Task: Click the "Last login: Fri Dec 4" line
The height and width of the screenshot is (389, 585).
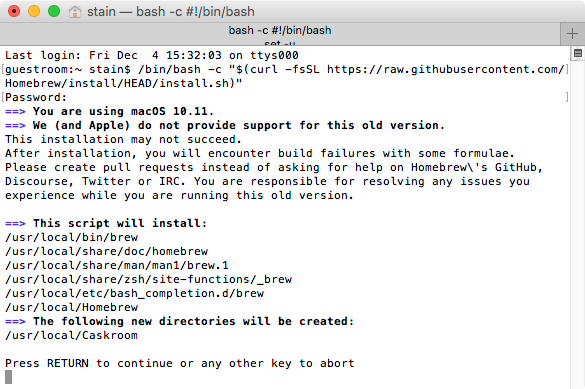Action: tap(151, 55)
